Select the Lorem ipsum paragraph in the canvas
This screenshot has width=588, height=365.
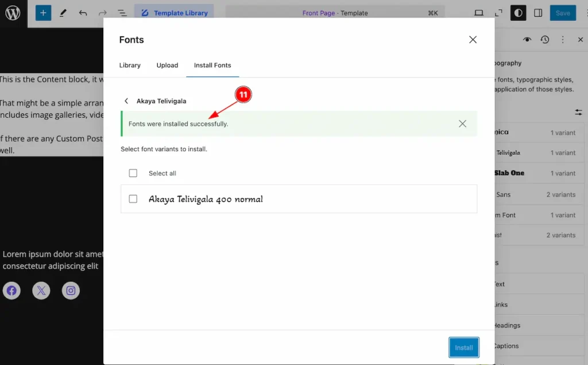(x=52, y=260)
